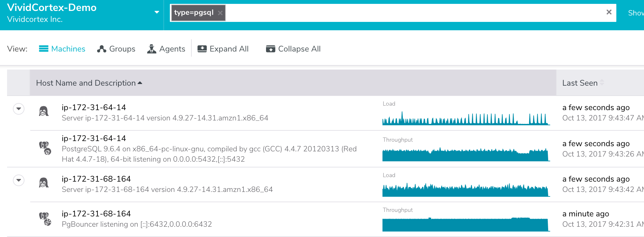Image resolution: width=644 pixels, height=237 pixels.
Task: Clear the search filter box
Action: [x=609, y=12]
